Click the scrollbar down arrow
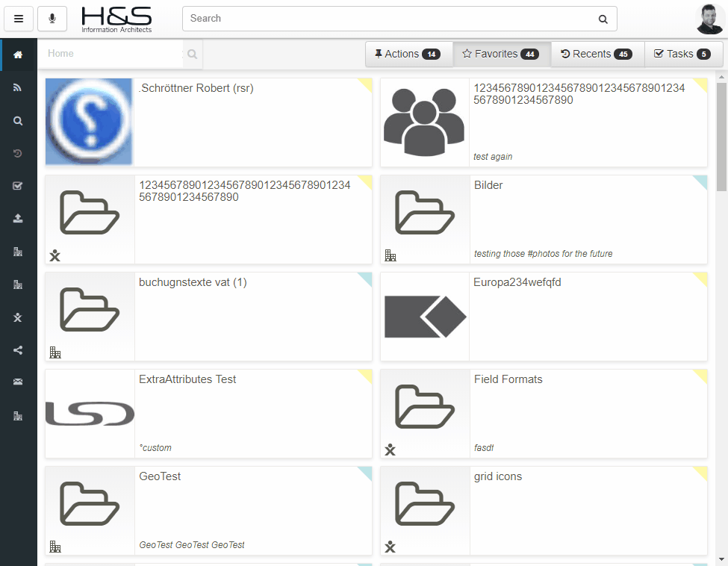Screen dimensions: 728x566 pos(721,559)
